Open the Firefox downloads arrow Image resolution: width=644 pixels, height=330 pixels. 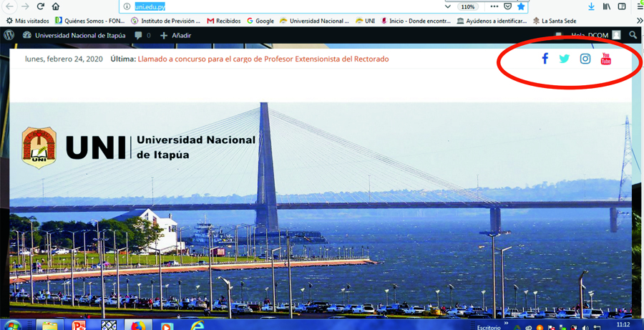[x=591, y=6]
